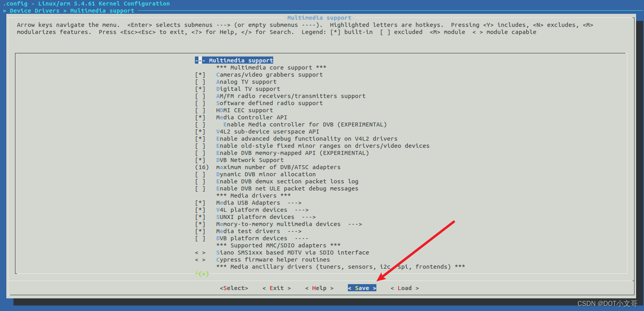Image resolution: width=644 pixels, height=311 pixels.
Task: Click the Exit button
Action: pos(277,288)
